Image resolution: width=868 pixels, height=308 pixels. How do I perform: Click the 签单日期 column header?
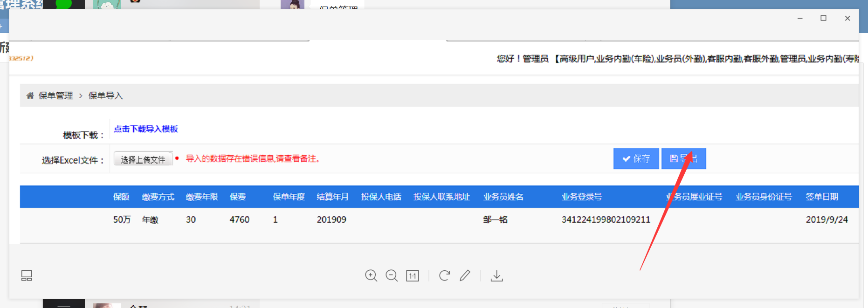822,197
